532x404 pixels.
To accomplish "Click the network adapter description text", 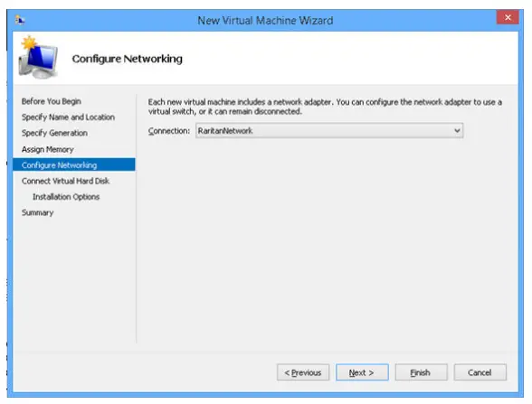I will 325,107.
